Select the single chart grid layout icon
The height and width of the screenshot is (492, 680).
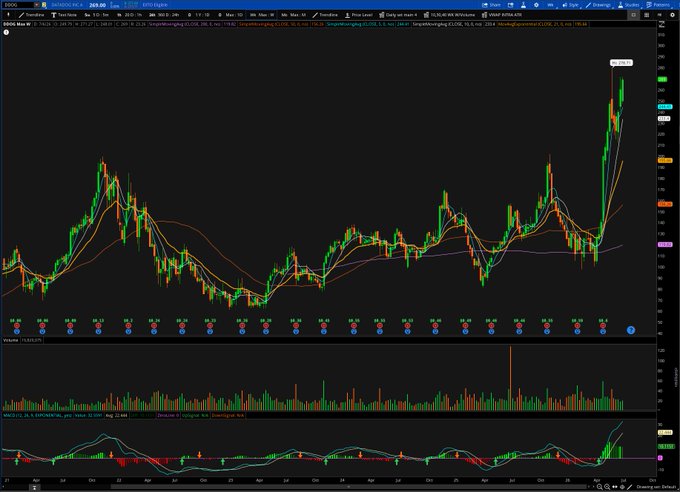633,15
